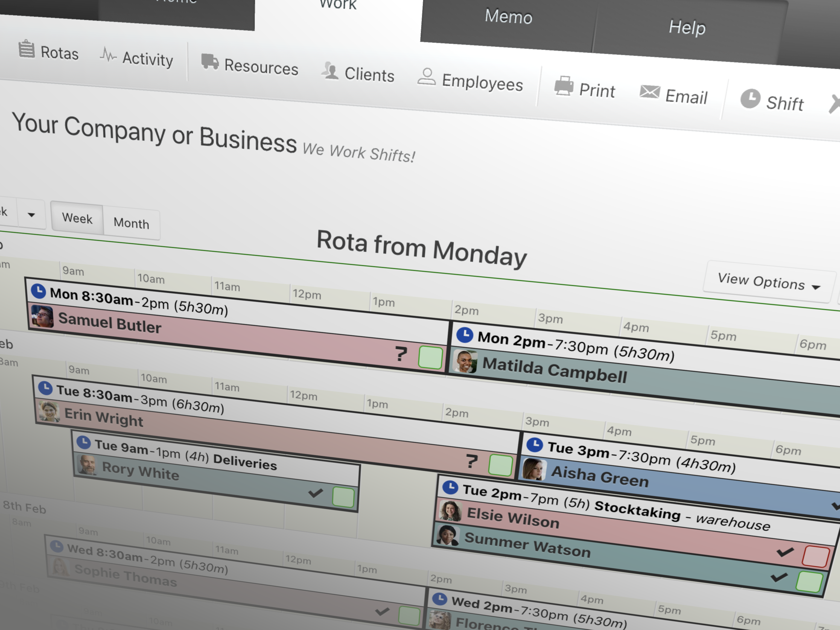Click 'Aisha Green' name text
Viewport: 840px width, 630px height.
[600, 476]
